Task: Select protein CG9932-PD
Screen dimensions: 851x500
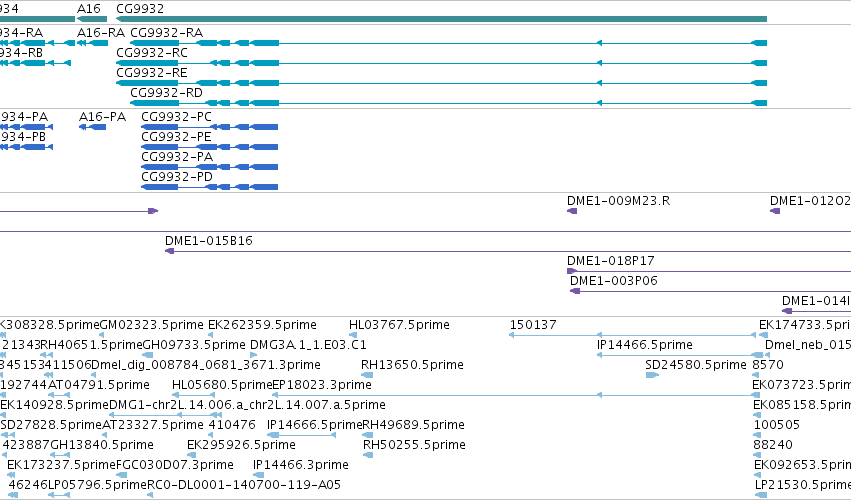Action: (209, 187)
